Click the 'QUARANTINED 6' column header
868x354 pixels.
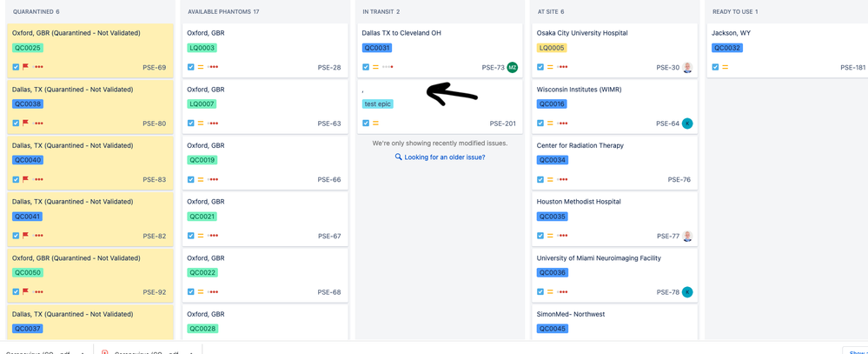36,11
